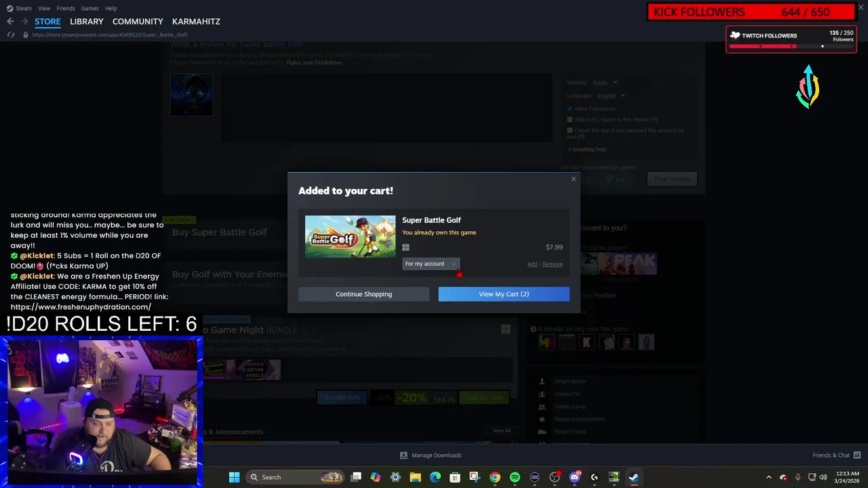868x488 pixels.
Task: Open Microsoft Edge from the taskbar
Action: point(435,477)
